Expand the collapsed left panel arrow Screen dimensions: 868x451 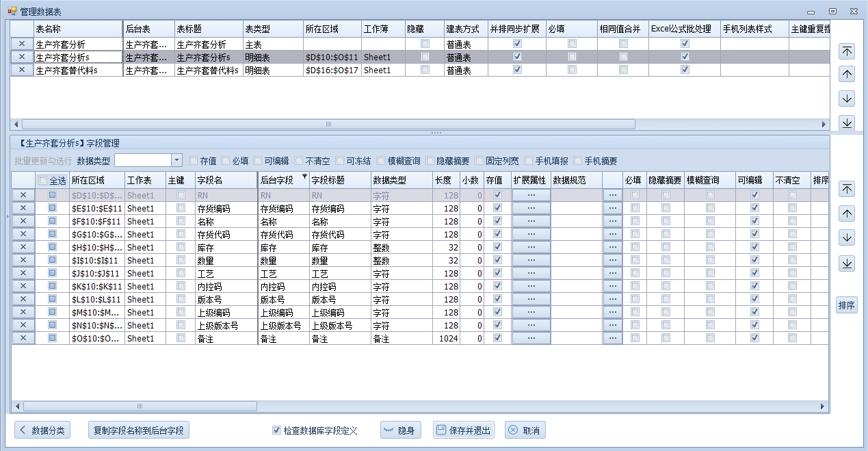[7, 217]
